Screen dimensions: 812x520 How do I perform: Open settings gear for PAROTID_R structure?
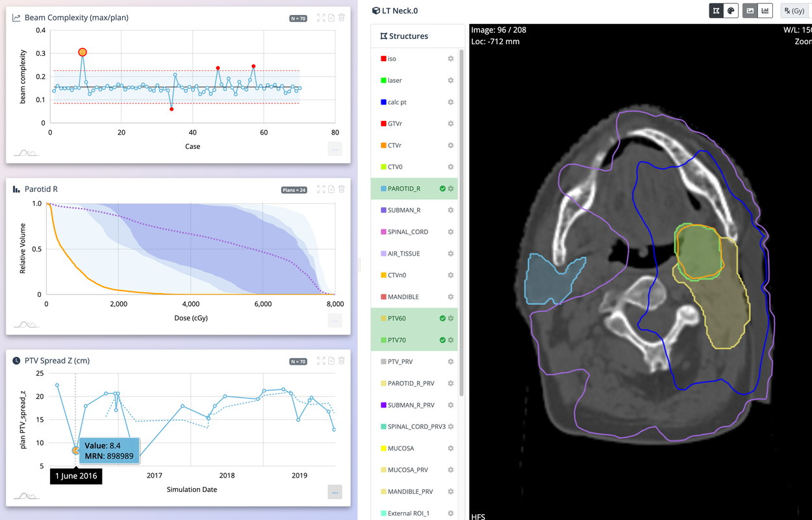[451, 188]
